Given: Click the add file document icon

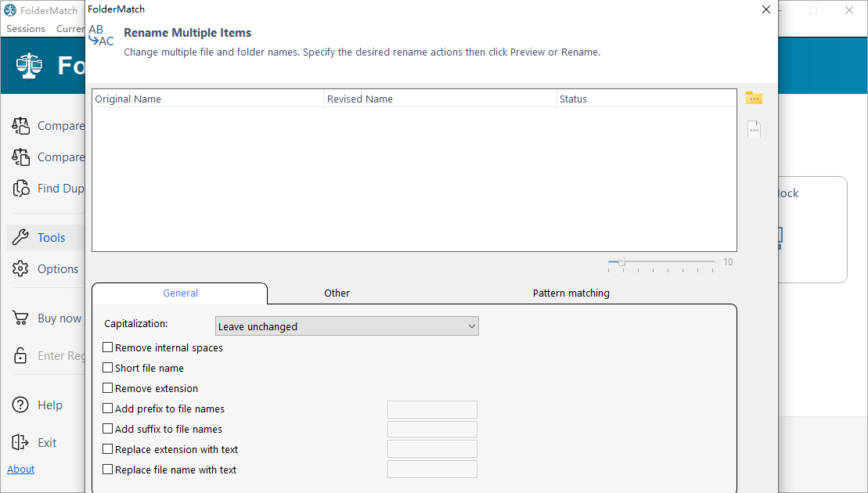Looking at the screenshot, I should (754, 129).
